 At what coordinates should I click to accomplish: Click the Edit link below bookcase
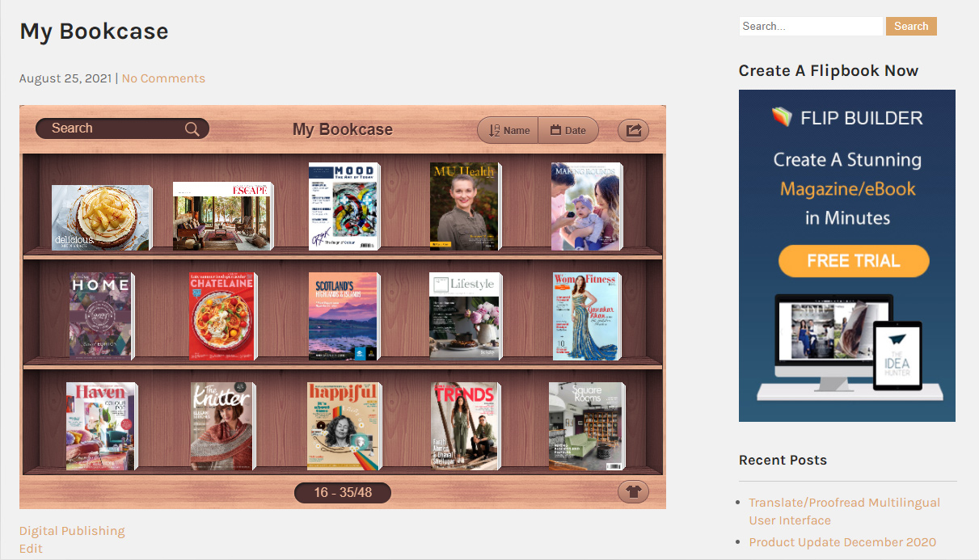coord(31,549)
